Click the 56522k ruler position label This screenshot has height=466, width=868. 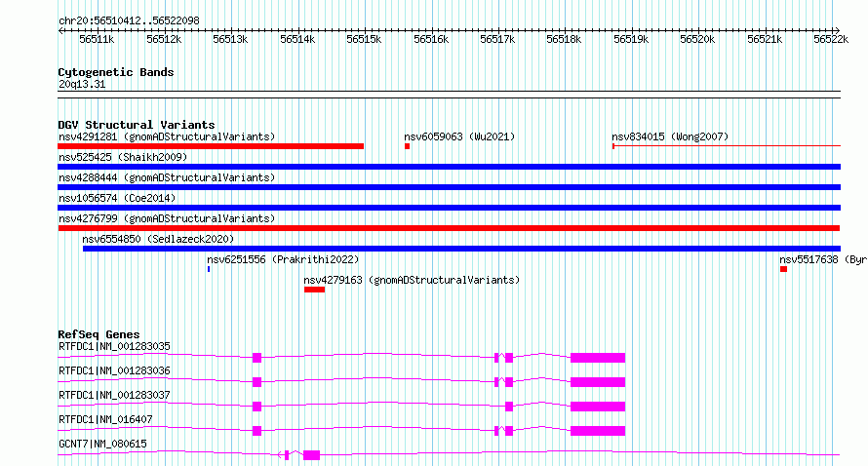831,39
